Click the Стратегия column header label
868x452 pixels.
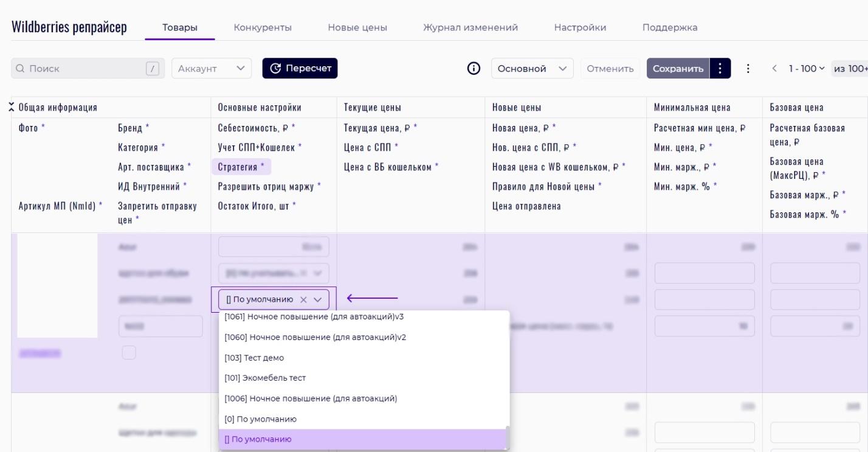tap(241, 167)
